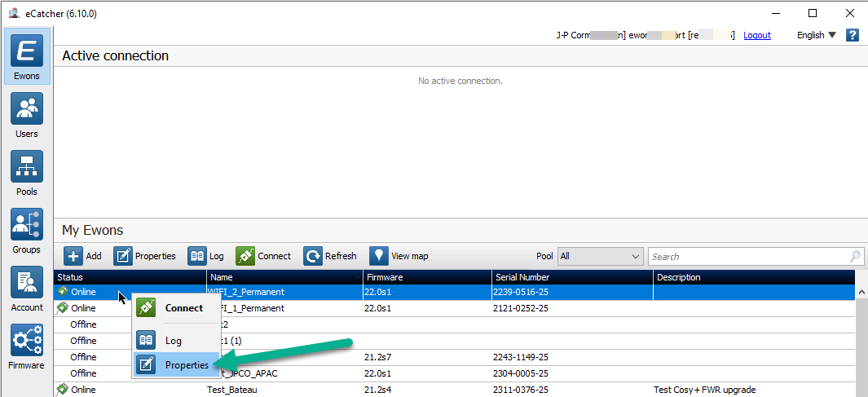Open View map from toolbar
Image resolution: width=868 pixels, height=397 pixels.
(399, 256)
